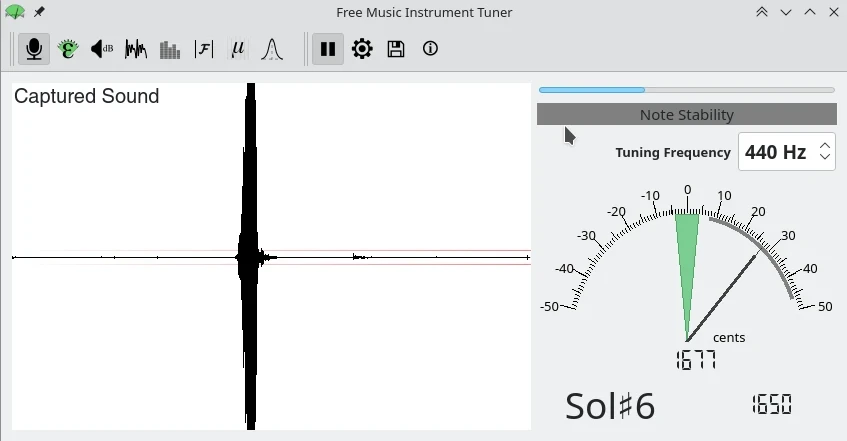
Task: Toggle the waveform sample view icon
Action: [136, 49]
